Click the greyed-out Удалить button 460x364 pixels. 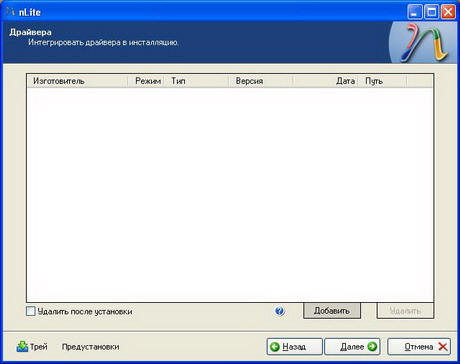[x=405, y=311]
